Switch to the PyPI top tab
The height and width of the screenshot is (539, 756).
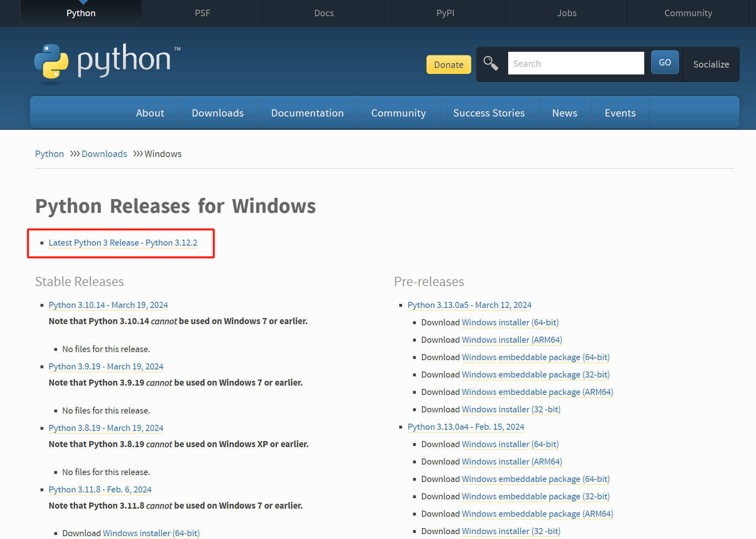coord(445,13)
